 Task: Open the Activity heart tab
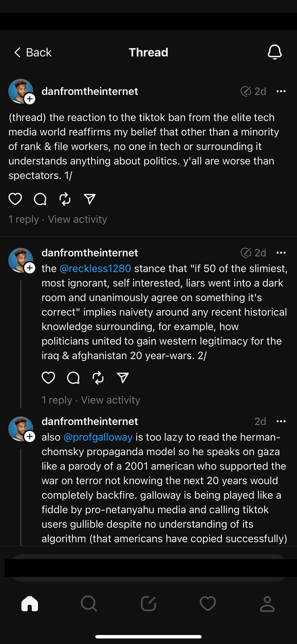click(208, 604)
